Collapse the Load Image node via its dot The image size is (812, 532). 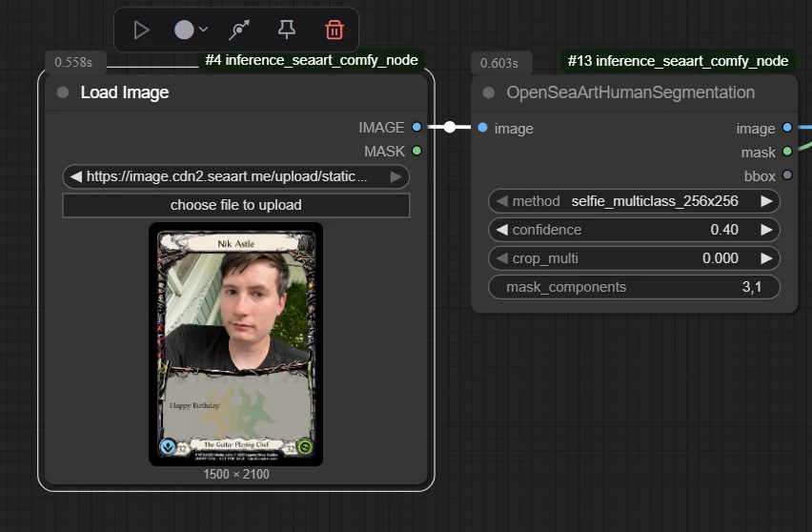point(63,92)
